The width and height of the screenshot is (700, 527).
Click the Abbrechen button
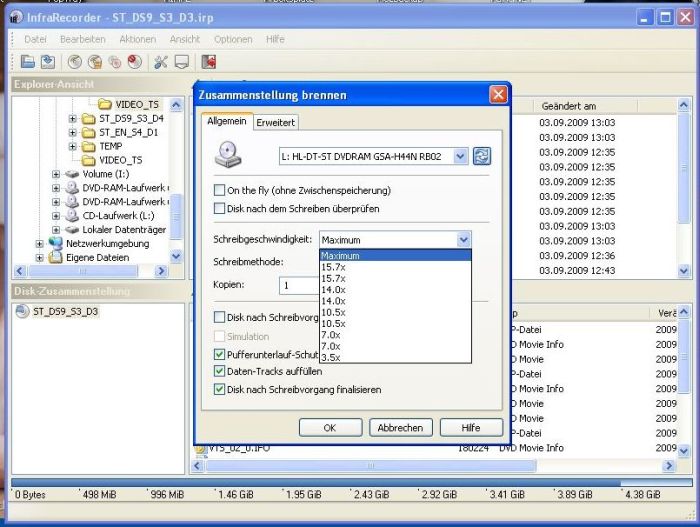pos(401,427)
